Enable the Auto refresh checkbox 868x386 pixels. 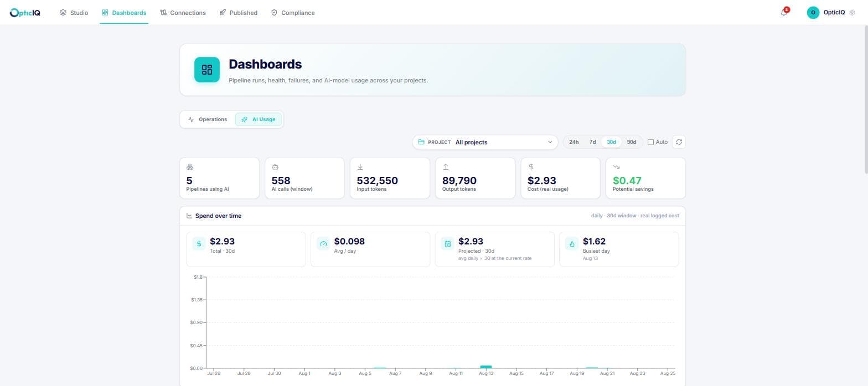coord(650,142)
